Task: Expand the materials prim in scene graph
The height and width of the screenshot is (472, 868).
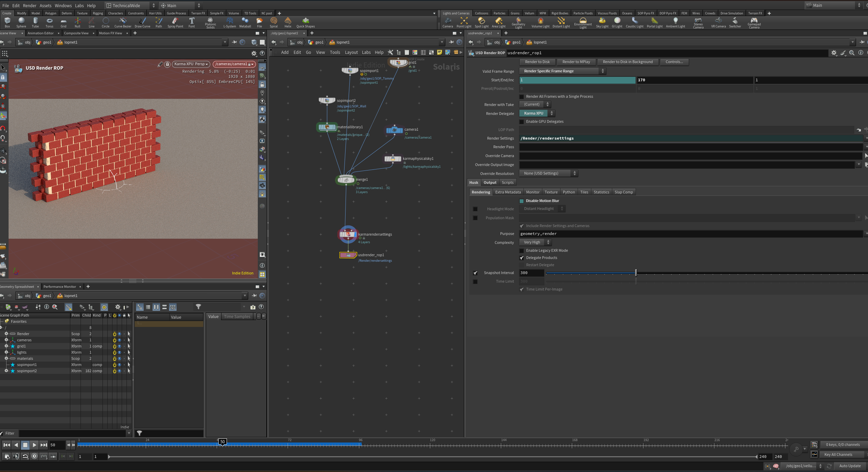Action: [x=6, y=358]
